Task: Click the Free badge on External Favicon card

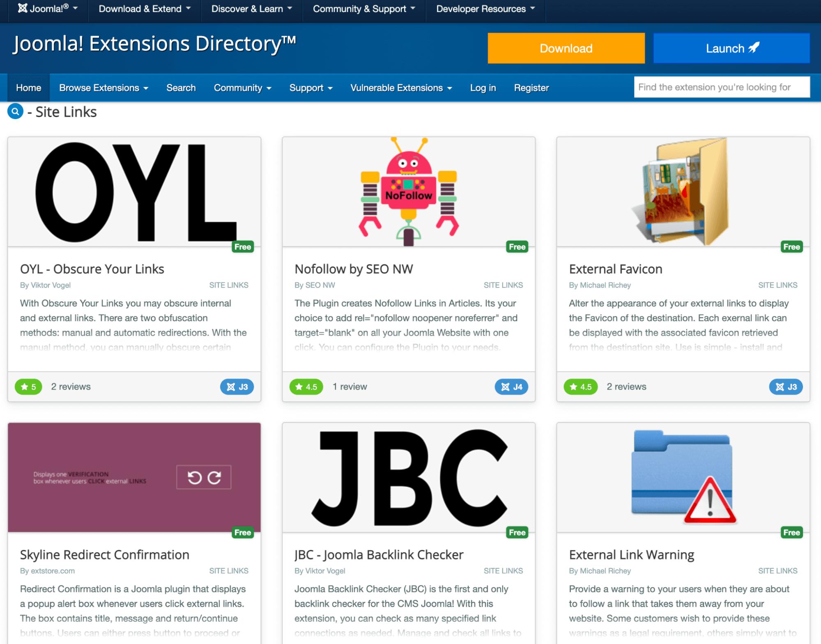Action: [x=791, y=246]
